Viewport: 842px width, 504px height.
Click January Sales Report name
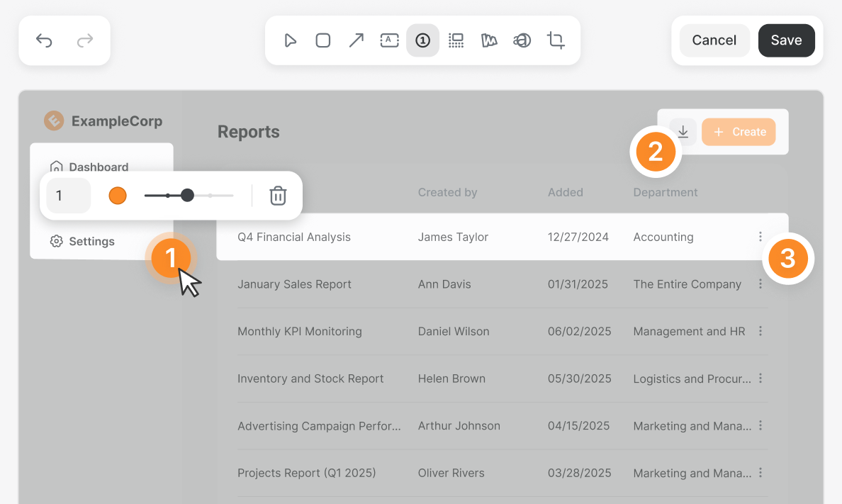[294, 284]
